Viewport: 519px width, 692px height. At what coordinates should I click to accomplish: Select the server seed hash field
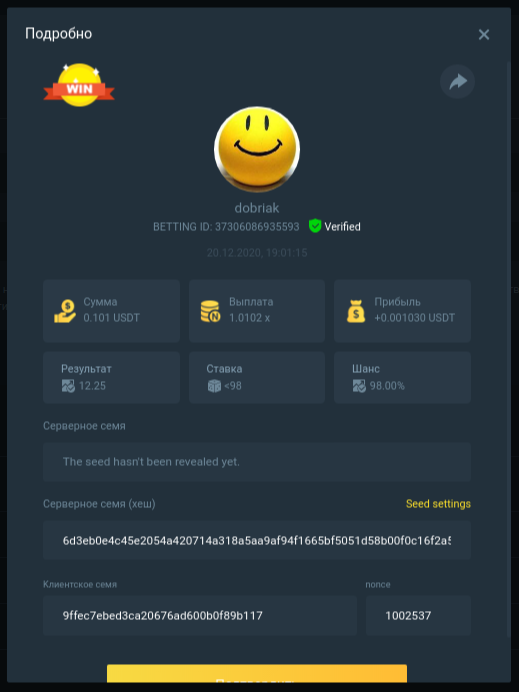(x=257, y=540)
